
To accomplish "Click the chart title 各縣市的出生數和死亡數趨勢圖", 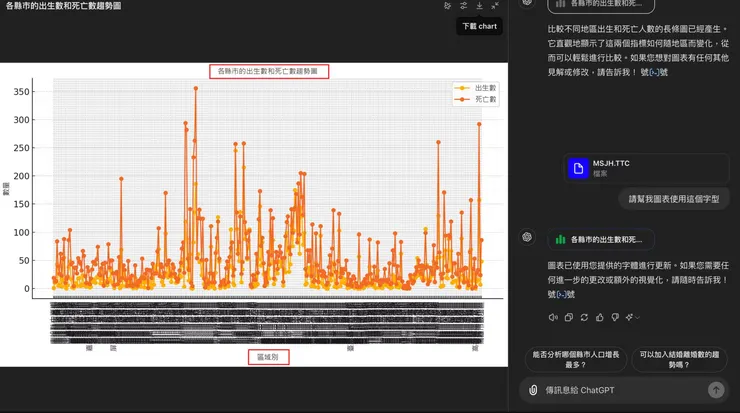I will tap(268, 71).
